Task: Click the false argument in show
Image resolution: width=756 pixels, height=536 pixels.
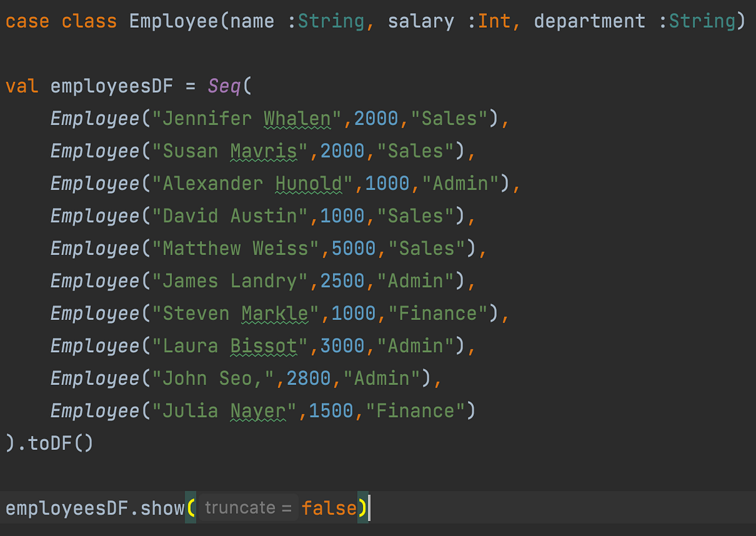Action: point(328,508)
